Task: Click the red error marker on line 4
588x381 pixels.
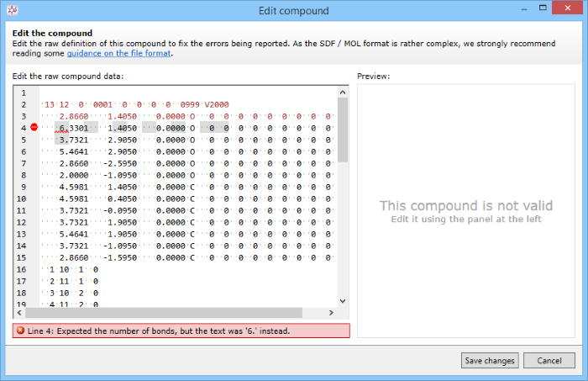Action: pos(34,128)
